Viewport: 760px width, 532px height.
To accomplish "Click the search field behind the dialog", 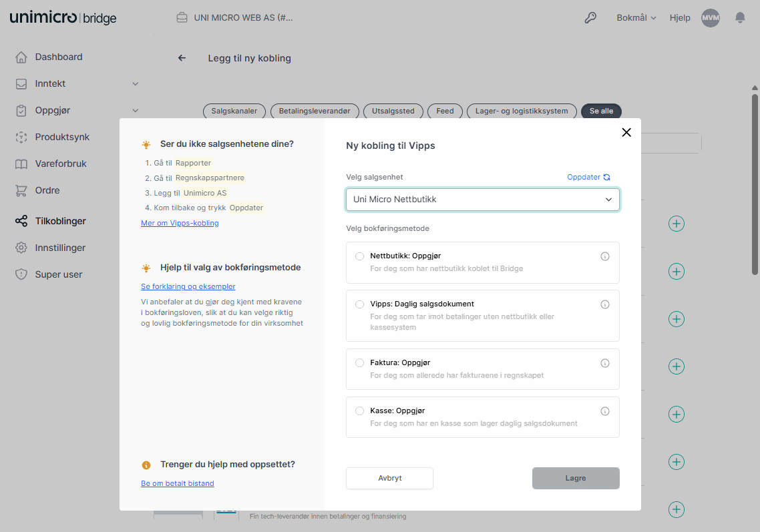I will (671, 144).
